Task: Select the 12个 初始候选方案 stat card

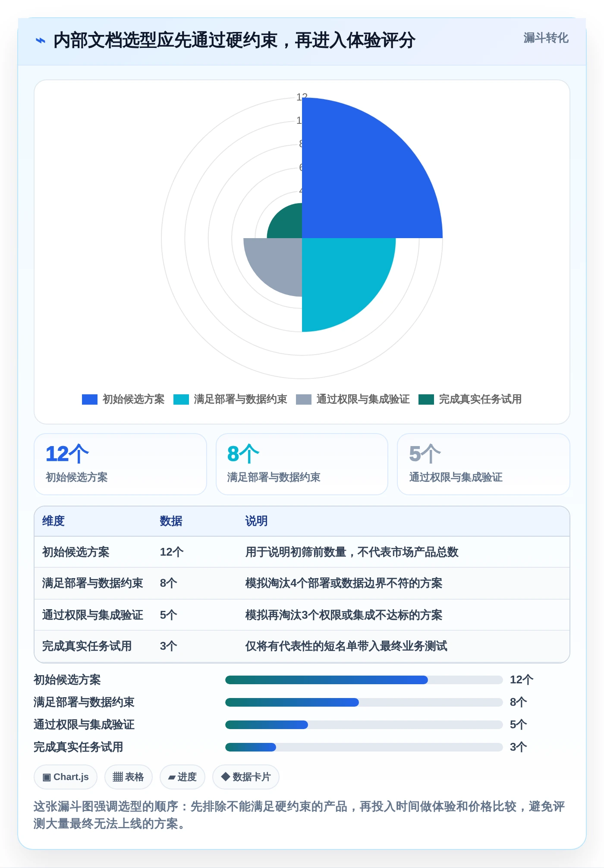Action: pyautogui.click(x=120, y=464)
